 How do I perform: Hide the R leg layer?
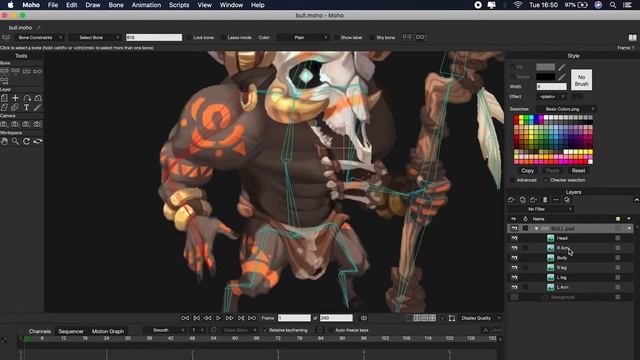point(514,267)
